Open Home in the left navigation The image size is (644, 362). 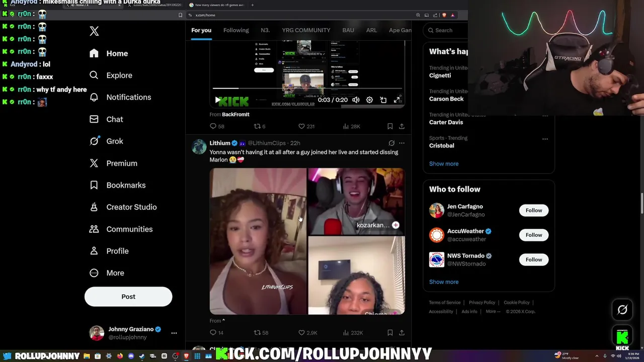[109, 53]
